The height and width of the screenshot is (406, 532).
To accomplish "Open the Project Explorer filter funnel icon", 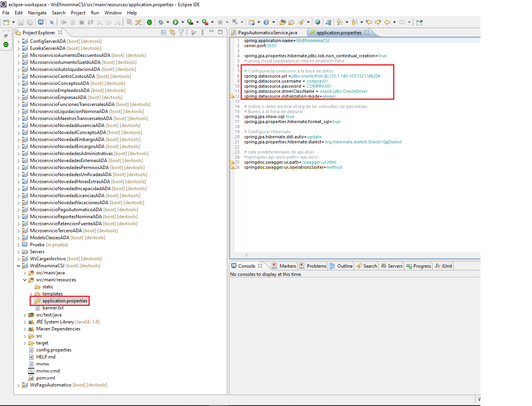I will click(181, 33).
